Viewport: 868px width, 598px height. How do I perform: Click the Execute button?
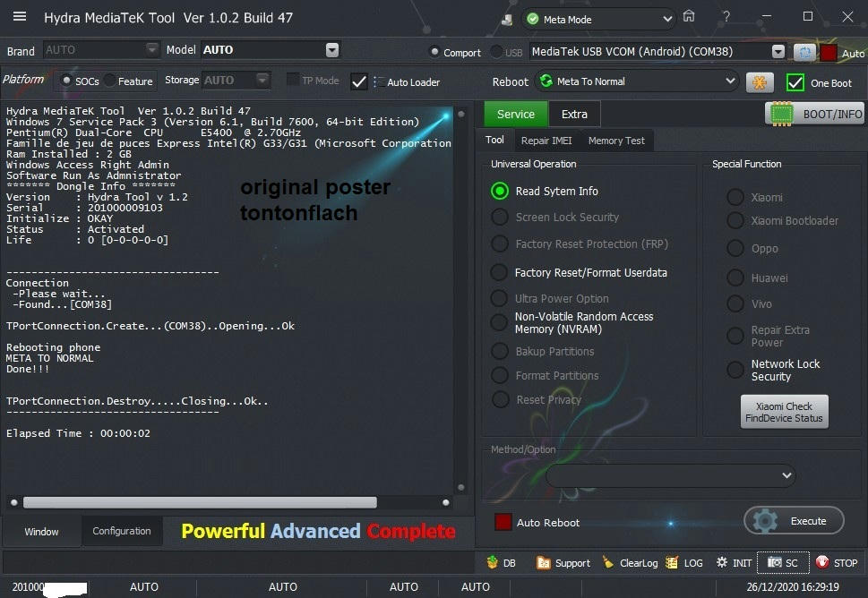794,521
